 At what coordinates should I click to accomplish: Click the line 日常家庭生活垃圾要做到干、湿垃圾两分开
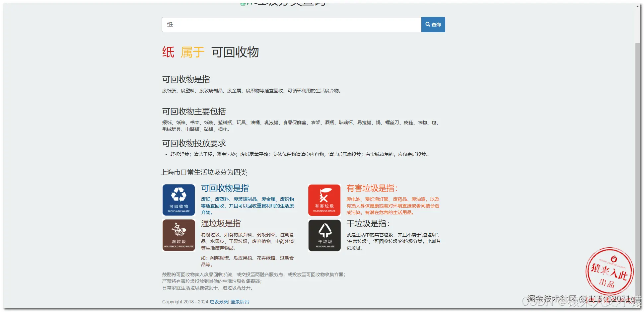[208, 288]
